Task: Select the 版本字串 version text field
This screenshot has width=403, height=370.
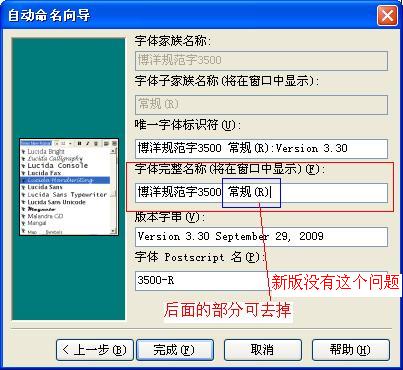Action: coord(262,237)
